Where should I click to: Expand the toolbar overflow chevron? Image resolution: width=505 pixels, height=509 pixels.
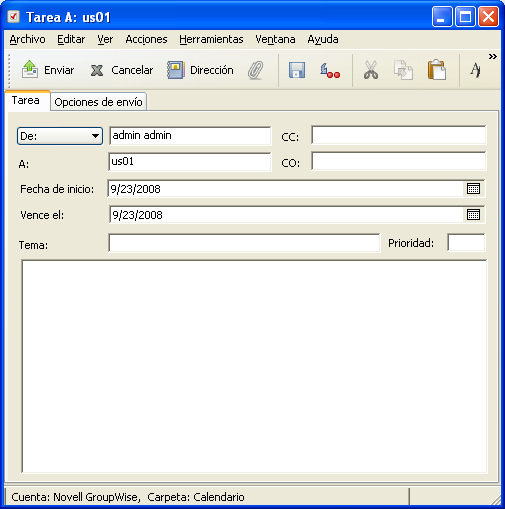493,57
